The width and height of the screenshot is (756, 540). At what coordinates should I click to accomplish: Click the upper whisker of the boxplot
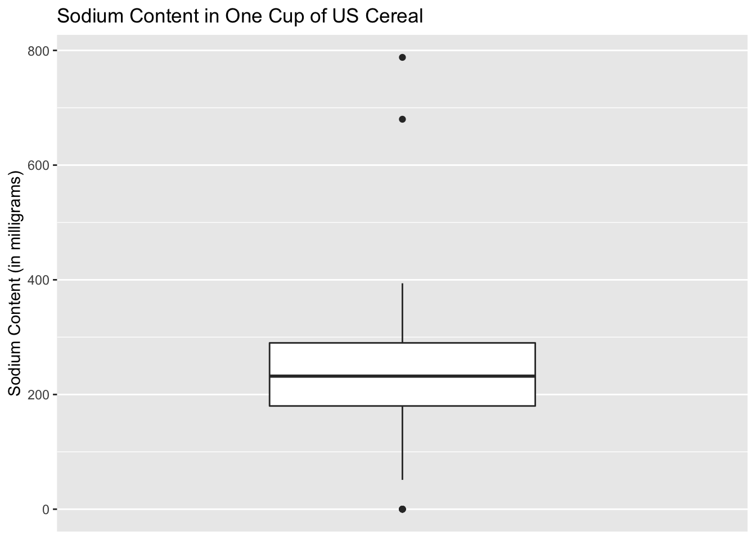pyautogui.click(x=402, y=312)
